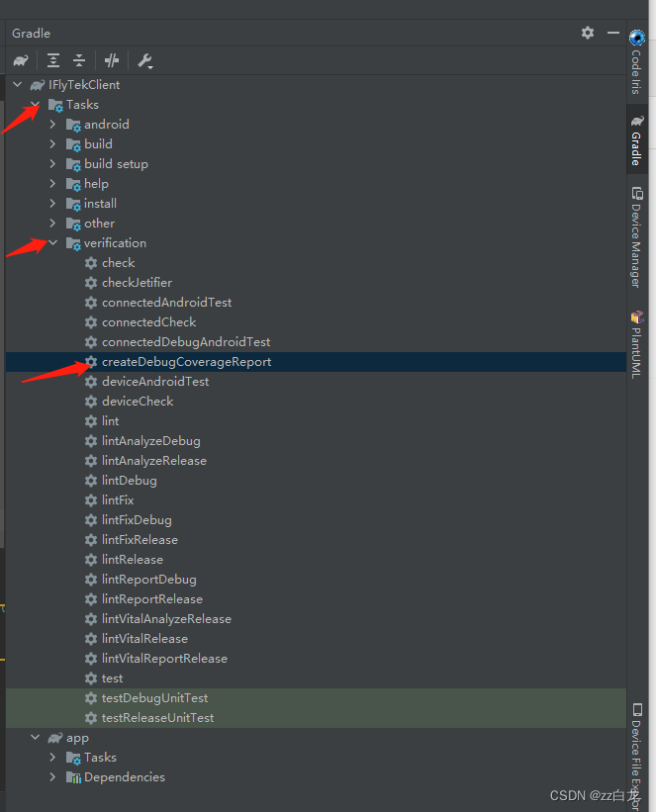Expand the other task group

tap(52, 224)
